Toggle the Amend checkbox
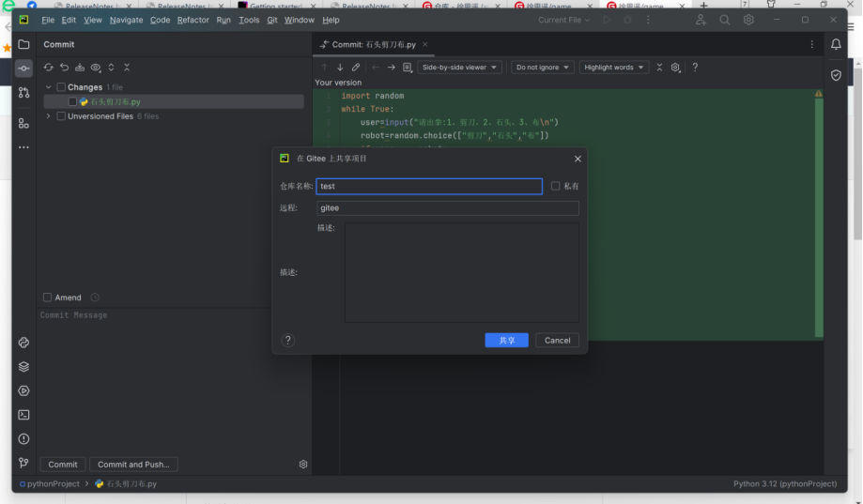863x504 pixels. click(x=48, y=298)
